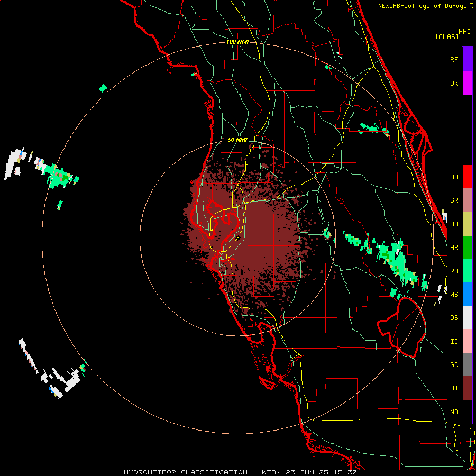
Task: Click the purple RF color swatch
Action: [467, 59]
